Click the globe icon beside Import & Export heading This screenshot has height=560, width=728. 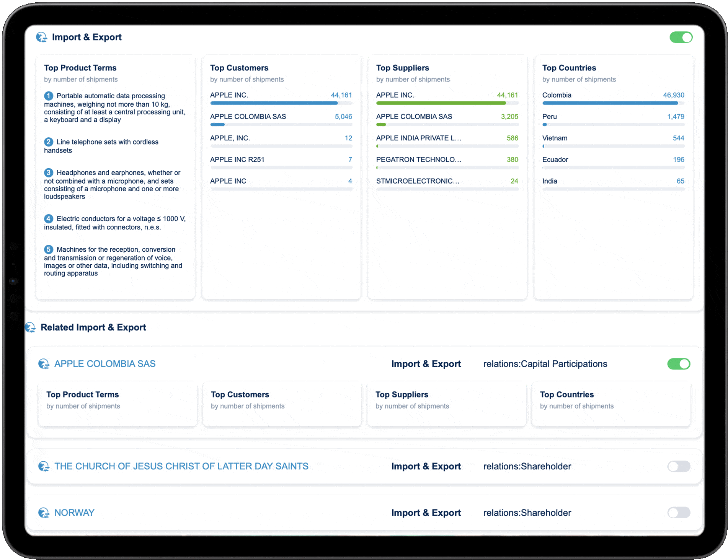pyautogui.click(x=41, y=37)
